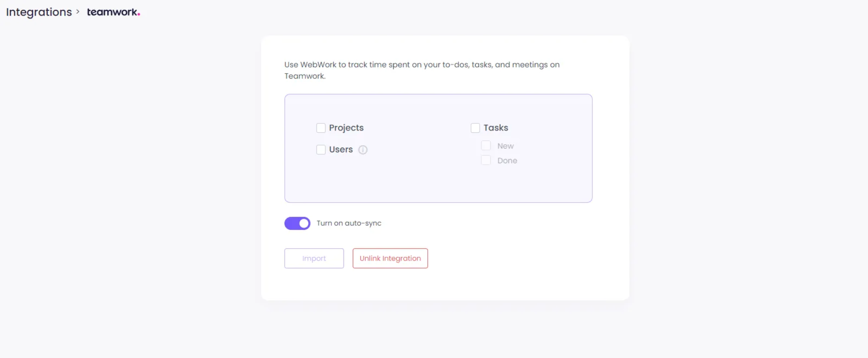Select the New tasks sub-checkbox
The width and height of the screenshot is (868, 358).
pyautogui.click(x=486, y=146)
